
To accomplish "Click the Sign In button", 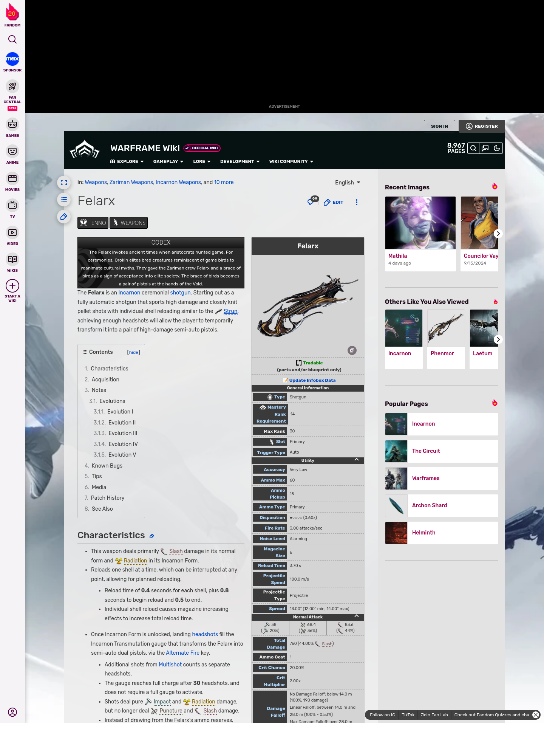I will [x=439, y=126].
